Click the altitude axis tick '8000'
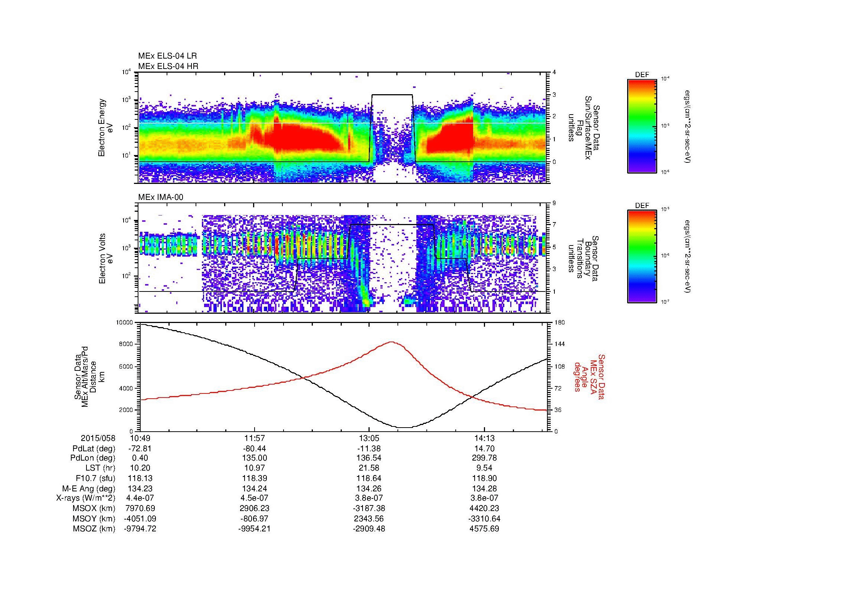 pyautogui.click(x=126, y=345)
